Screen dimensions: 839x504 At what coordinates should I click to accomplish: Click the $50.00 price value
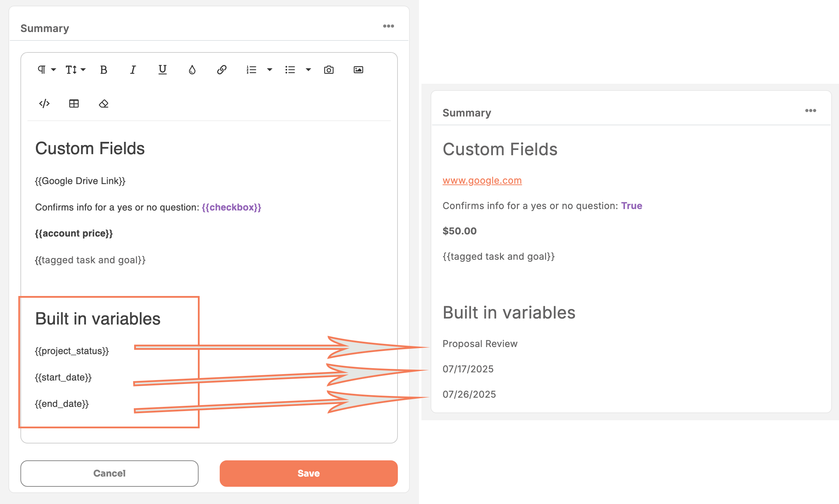pyautogui.click(x=459, y=231)
